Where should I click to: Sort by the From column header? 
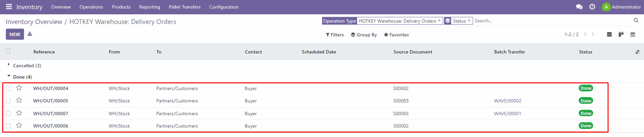point(114,52)
